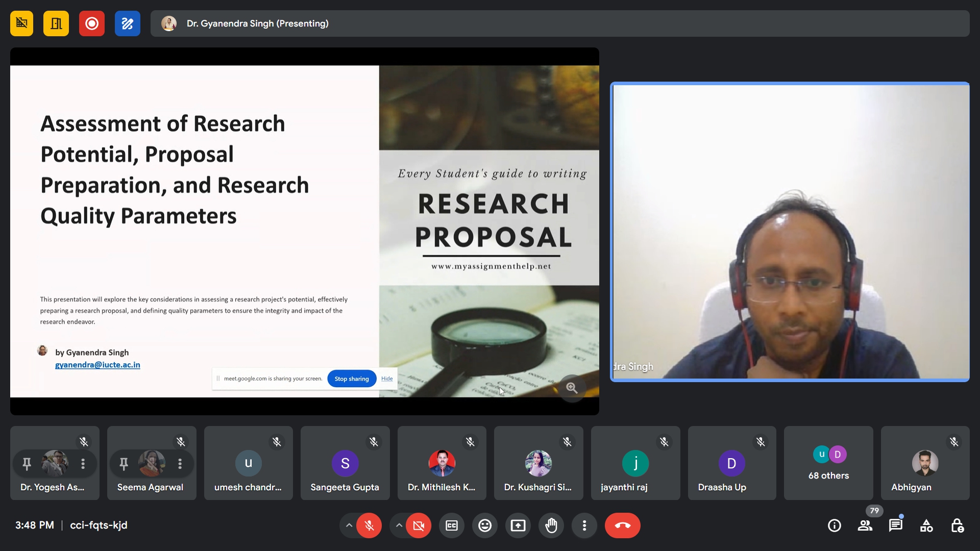
Task: Send a reaction with the emoji button
Action: 485,525
